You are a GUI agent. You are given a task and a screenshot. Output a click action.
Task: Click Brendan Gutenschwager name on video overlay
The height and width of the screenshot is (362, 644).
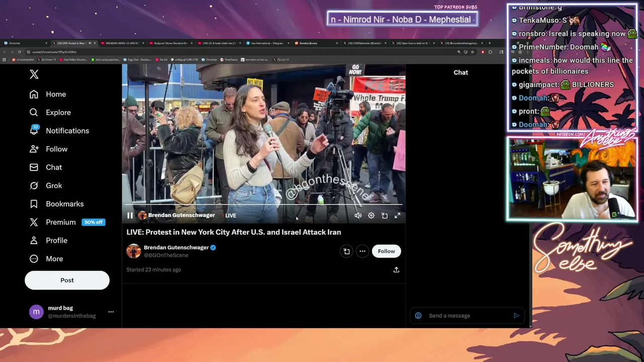pos(181,215)
